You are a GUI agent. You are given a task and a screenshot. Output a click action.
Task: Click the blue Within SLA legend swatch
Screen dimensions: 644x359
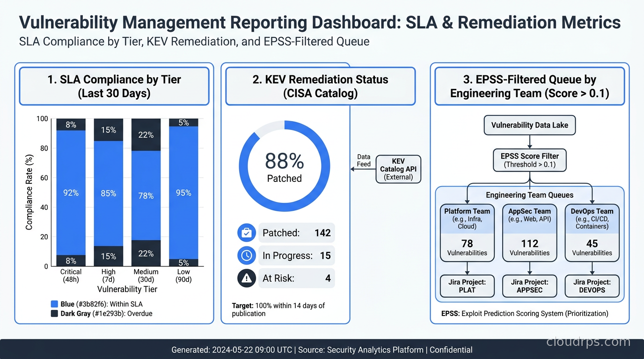pos(54,304)
